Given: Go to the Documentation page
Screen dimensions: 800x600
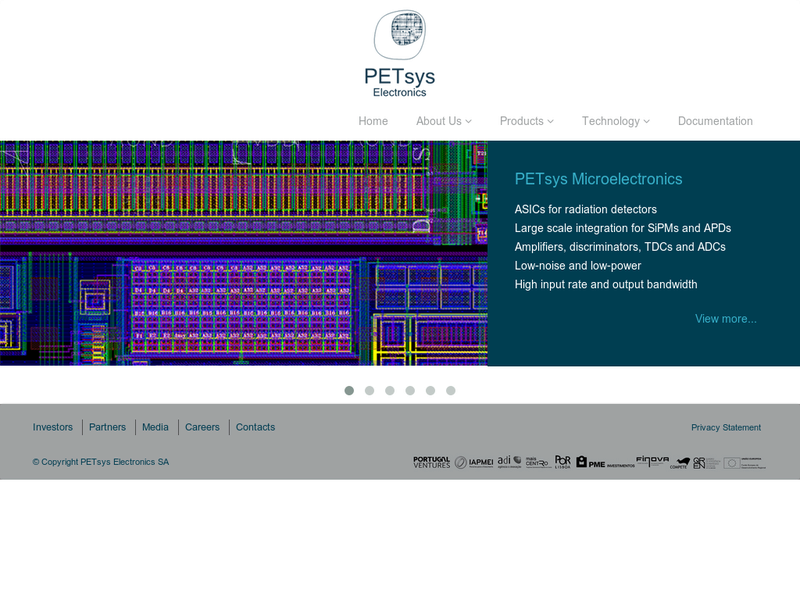Looking at the screenshot, I should 715,121.
